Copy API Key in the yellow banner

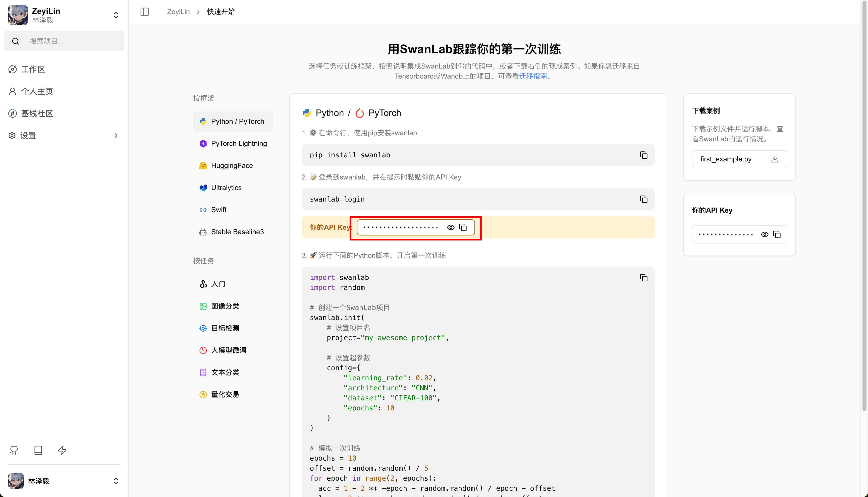click(463, 228)
